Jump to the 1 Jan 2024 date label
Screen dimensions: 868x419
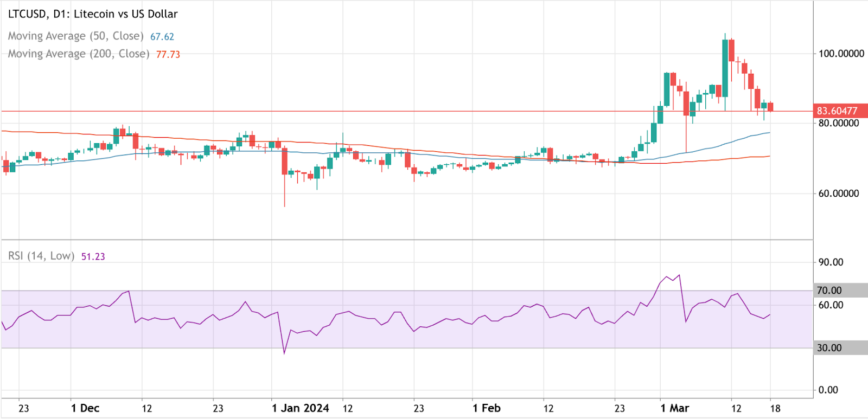tap(301, 408)
